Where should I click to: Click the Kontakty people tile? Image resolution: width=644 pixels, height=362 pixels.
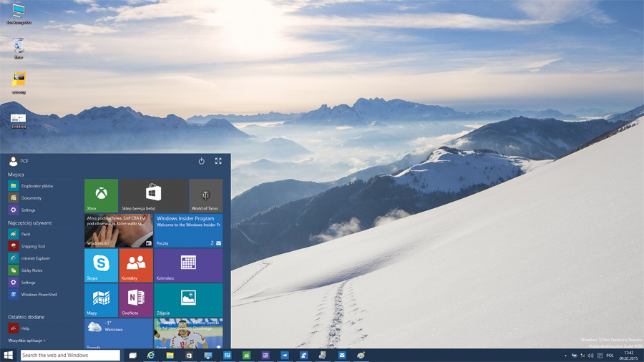pos(136,265)
